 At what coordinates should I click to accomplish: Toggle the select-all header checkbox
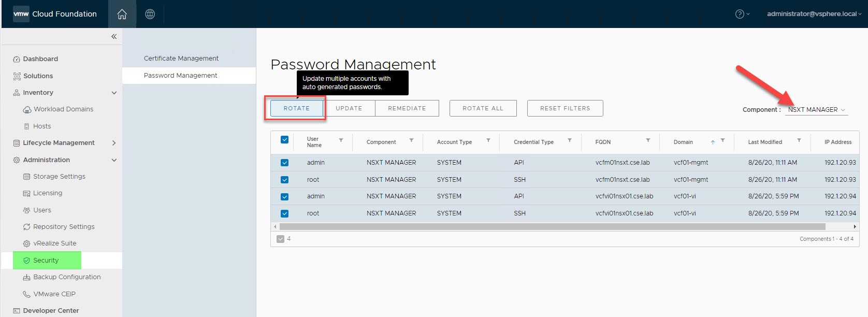coord(284,140)
